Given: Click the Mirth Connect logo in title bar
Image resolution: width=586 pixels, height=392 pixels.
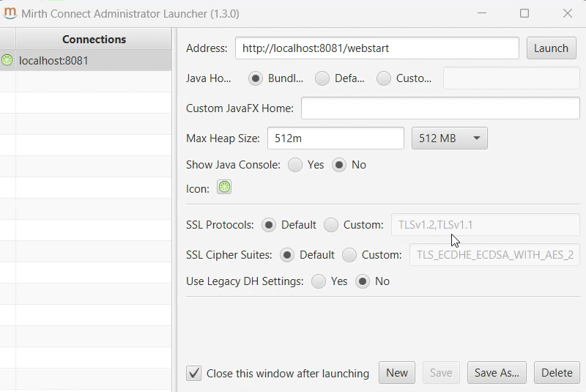Looking at the screenshot, I should tap(10, 13).
